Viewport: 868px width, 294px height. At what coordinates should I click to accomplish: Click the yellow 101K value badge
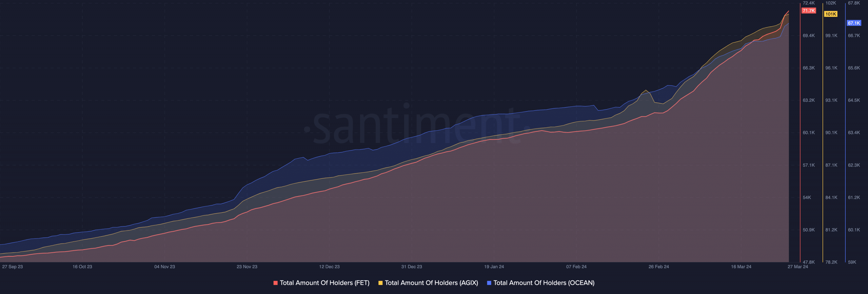[x=831, y=14]
